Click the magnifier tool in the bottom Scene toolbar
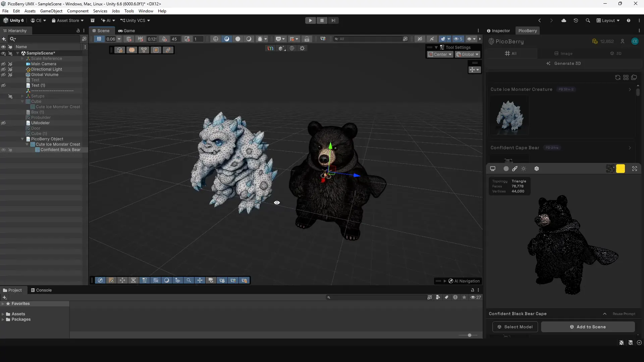Viewport: 644px width, 362px height. [189, 281]
